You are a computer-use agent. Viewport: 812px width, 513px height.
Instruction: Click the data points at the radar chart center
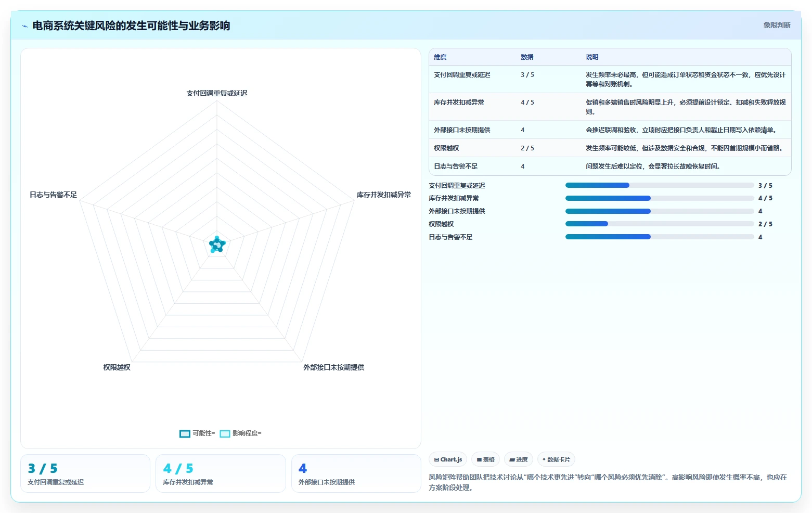pos(217,244)
